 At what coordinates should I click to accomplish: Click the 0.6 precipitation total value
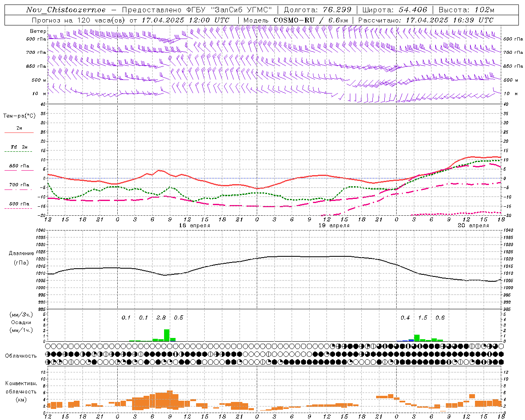click(x=440, y=317)
